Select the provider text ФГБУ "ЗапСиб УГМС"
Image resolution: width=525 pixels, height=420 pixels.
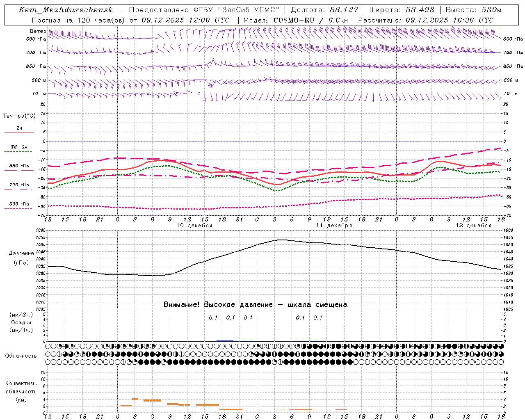pyautogui.click(x=236, y=10)
